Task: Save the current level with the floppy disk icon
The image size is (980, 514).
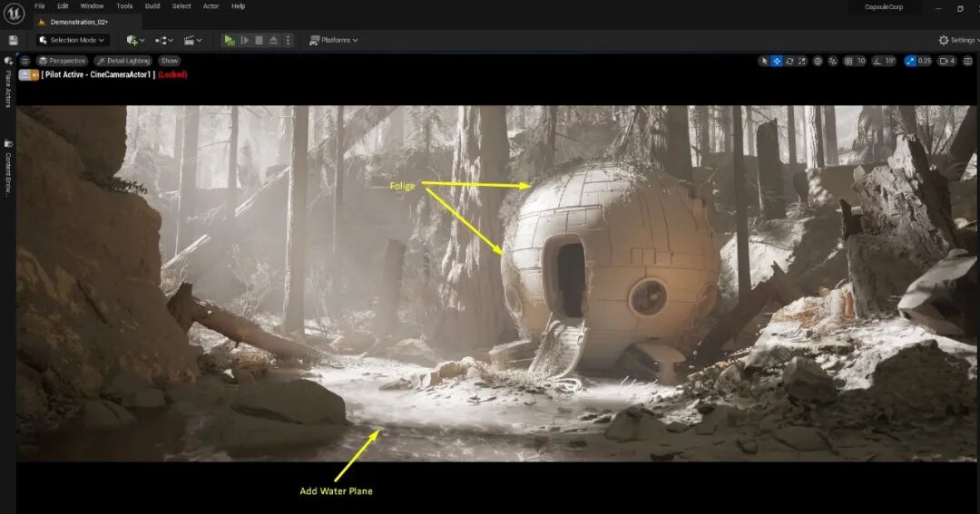Action: [13, 40]
